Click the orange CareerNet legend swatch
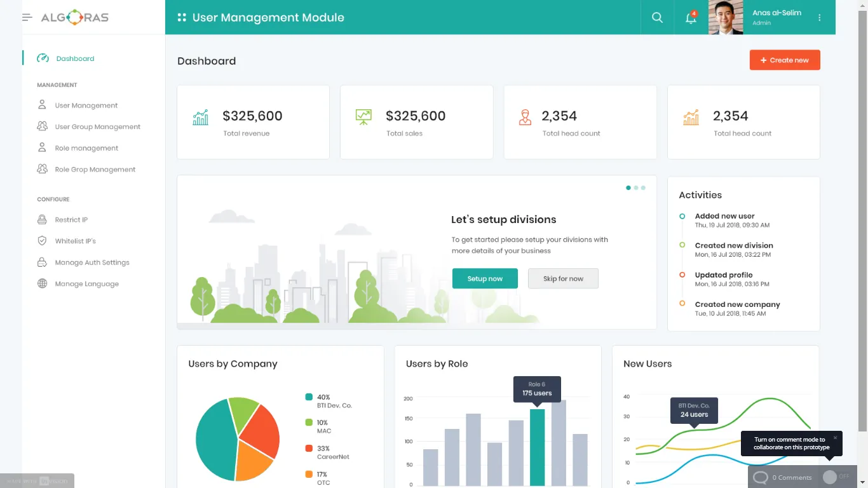This screenshot has height=488, width=868. click(x=309, y=449)
